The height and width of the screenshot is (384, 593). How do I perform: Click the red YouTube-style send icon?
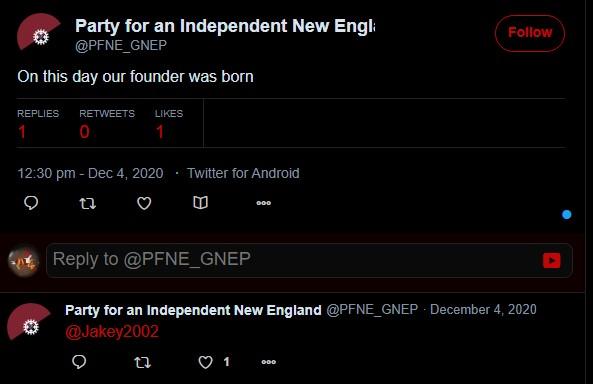[x=551, y=260]
